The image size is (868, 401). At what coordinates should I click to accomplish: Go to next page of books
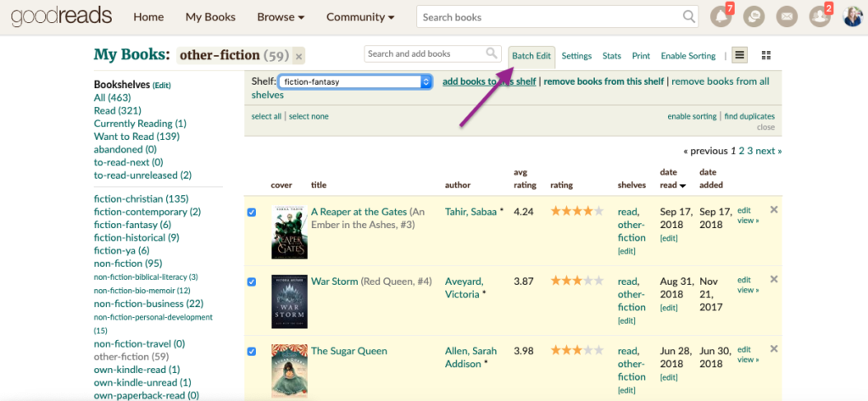point(769,151)
